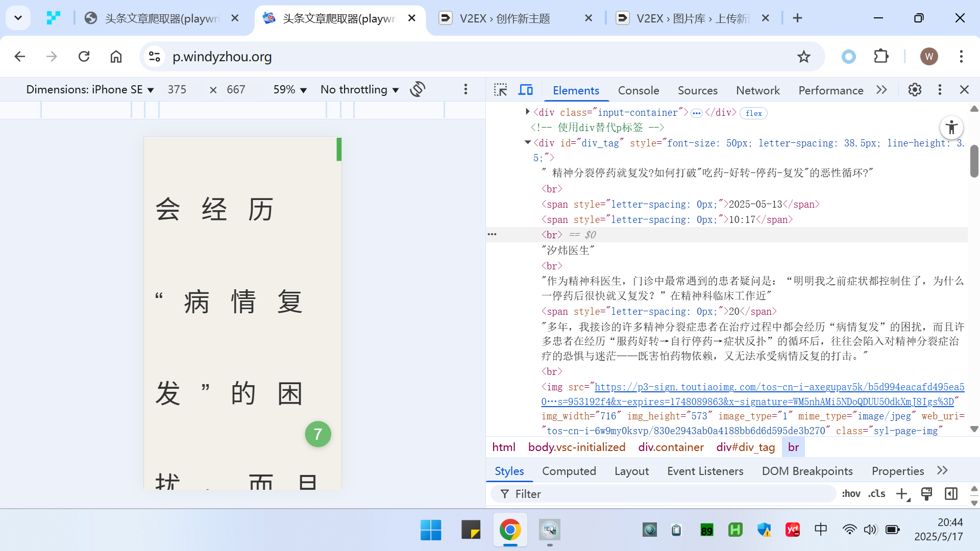Image resolution: width=980 pixels, height=551 pixels.
Task: Toggle computed styles sidebar icon
Action: click(x=951, y=494)
